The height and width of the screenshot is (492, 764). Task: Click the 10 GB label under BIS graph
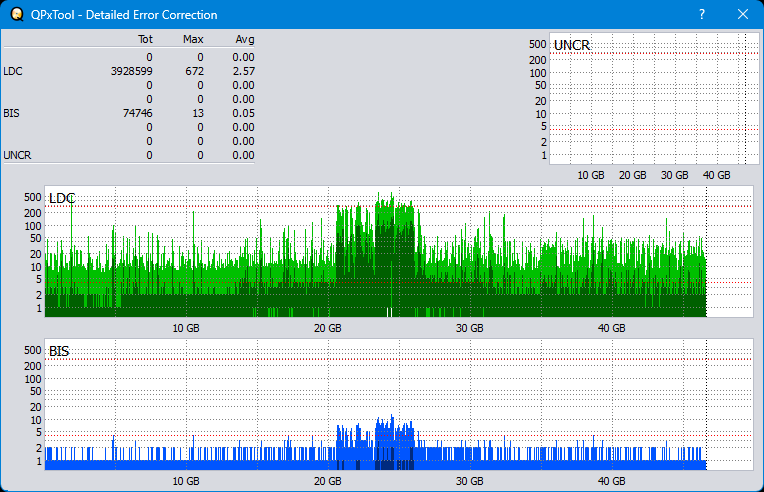click(186, 481)
